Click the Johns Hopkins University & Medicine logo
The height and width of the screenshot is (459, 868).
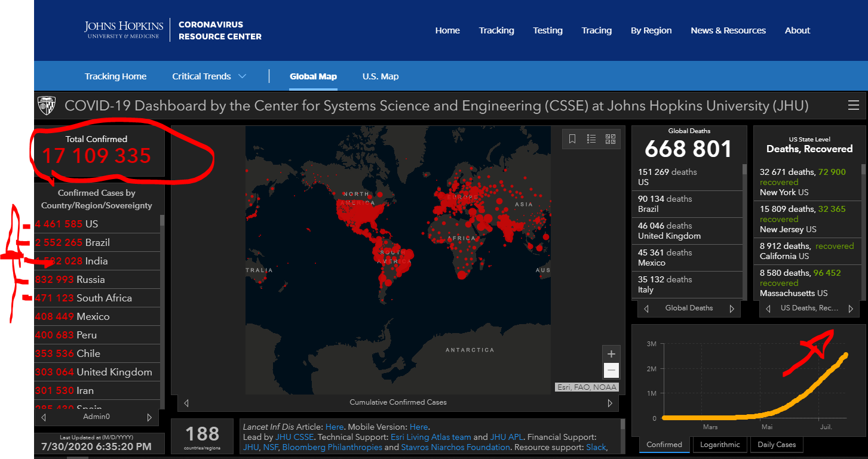pos(124,30)
